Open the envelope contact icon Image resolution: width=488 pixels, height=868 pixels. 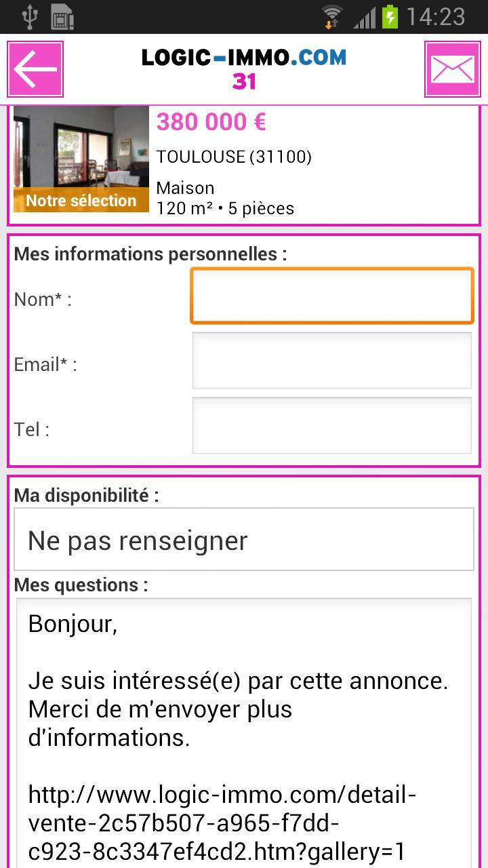pos(453,67)
